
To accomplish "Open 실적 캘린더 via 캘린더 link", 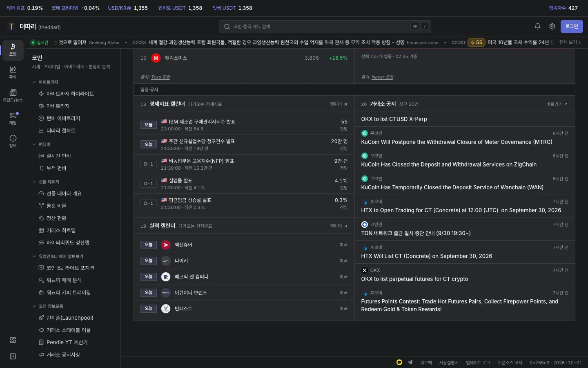I will click(339, 226).
